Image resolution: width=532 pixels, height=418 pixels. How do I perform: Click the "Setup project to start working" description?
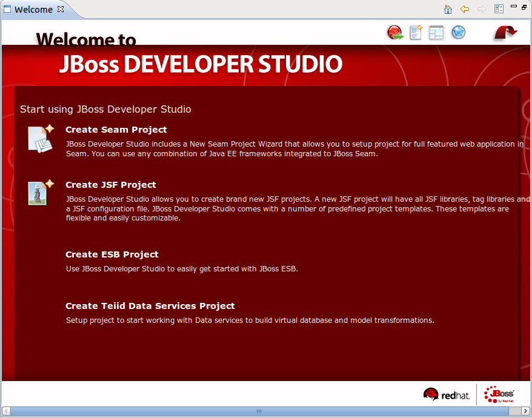[250, 320]
